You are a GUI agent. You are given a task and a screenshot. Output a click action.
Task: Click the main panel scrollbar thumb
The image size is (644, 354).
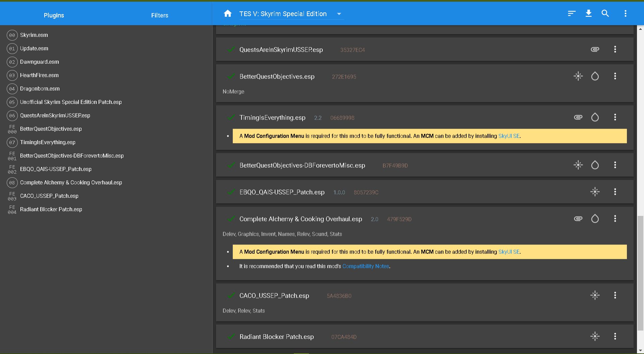640,273
